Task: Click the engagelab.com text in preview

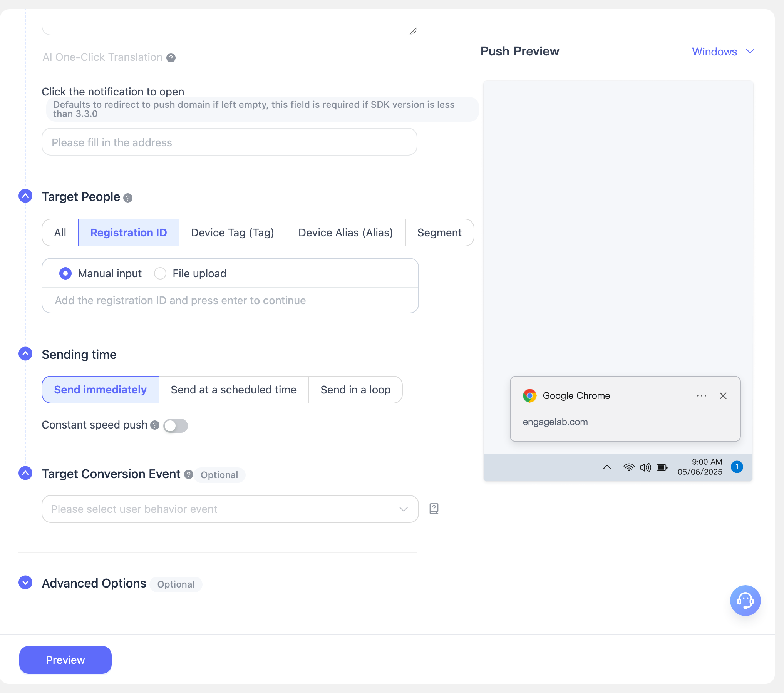Action: (x=555, y=422)
